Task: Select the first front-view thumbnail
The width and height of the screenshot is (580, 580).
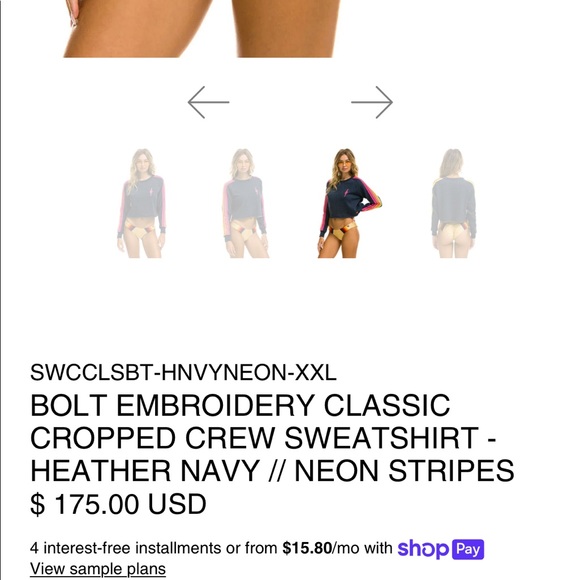Action: (142, 203)
